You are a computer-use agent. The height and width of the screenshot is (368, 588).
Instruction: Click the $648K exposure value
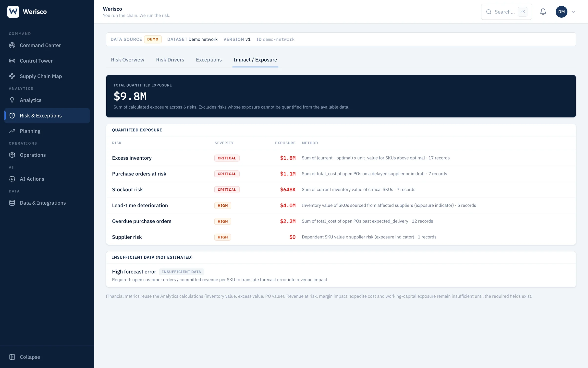click(288, 190)
